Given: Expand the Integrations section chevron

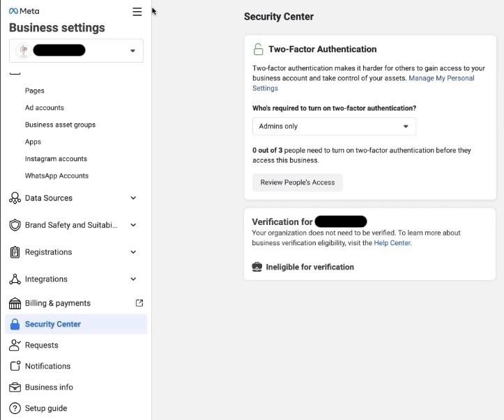Looking at the screenshot, I should (133, 279).
